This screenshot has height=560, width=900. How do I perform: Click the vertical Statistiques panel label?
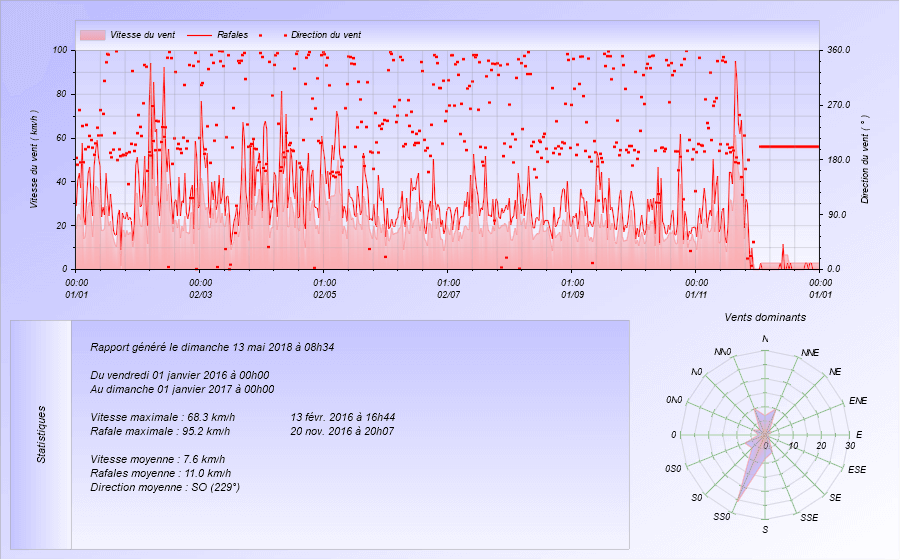point(41,434)
